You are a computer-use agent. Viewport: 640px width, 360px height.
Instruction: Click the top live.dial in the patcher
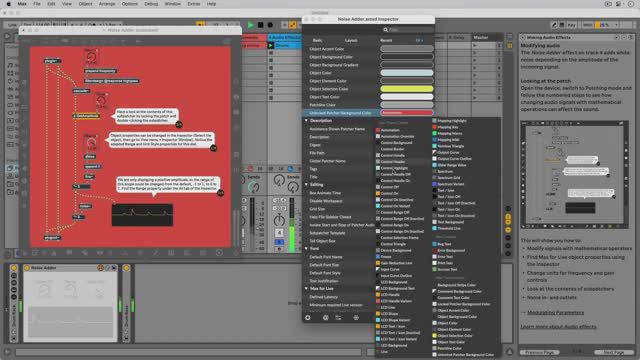pos(91,56)
